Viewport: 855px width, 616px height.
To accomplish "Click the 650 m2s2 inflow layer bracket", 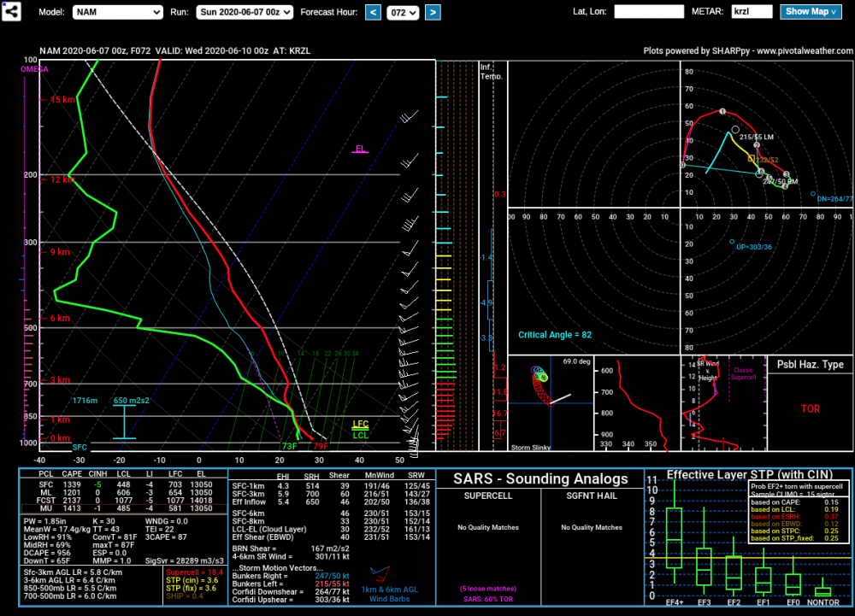I will click(124, 422).
